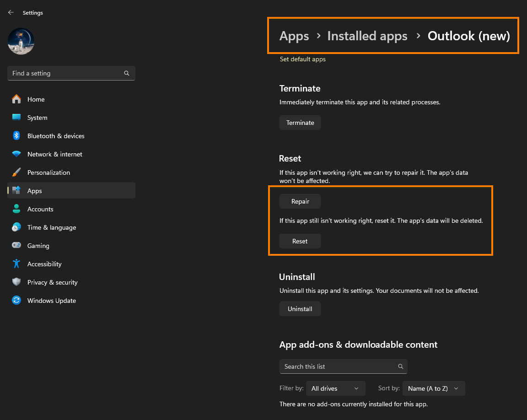Click the no add-ons currently installed message
This screenshot has height=420, width=527.
point(354,404)
